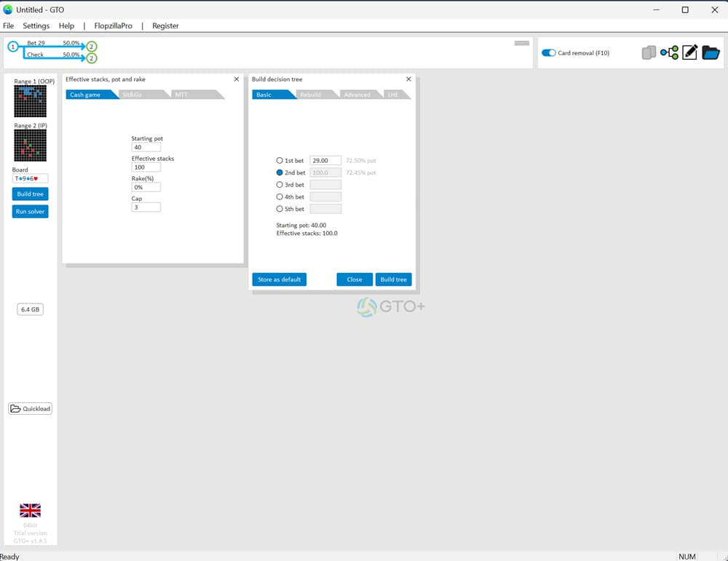Click the Effective stacks input field

pos(146,167)
